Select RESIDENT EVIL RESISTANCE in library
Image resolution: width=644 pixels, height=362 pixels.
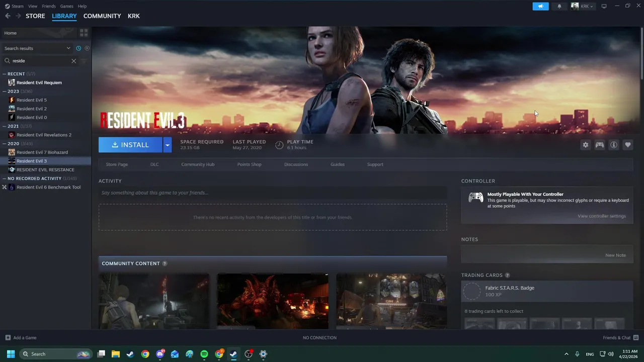pyautogui.click(x=46, y=169)
